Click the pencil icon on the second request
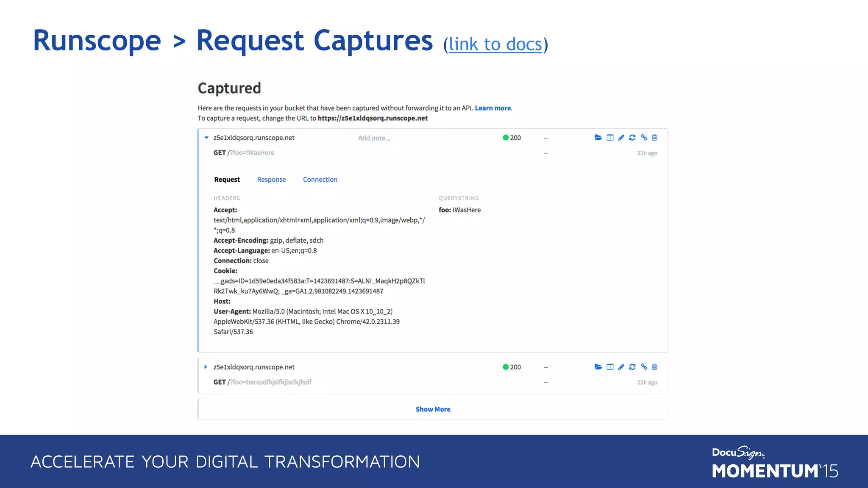868x488 pixels. (x=621, y=367)
